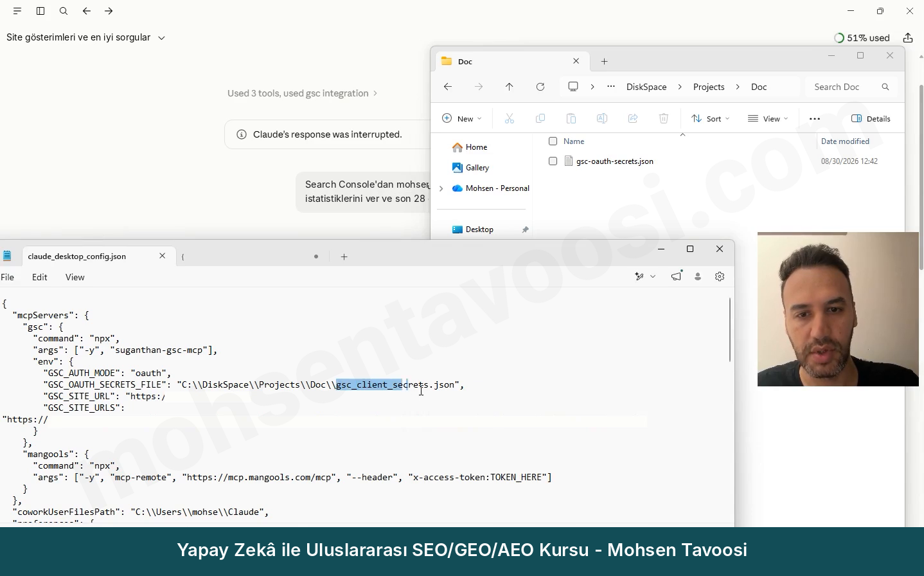Go back in the Claude app
The height and width of the screenshot is (576, 924).
click(87, 11)
